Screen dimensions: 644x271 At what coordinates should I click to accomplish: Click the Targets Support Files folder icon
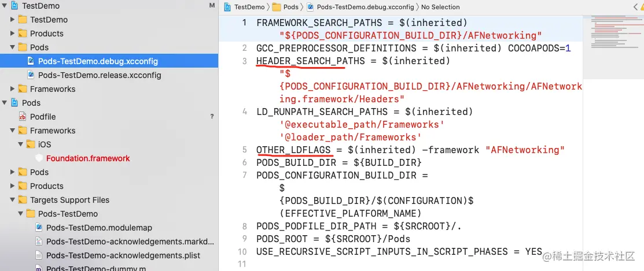[23, 200]
